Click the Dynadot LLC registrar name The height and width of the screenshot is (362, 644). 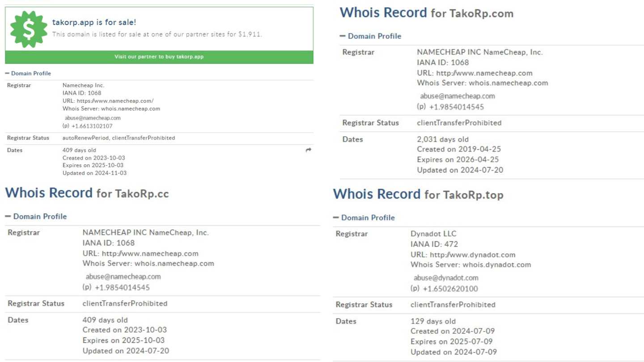click(x=427, y=234)
